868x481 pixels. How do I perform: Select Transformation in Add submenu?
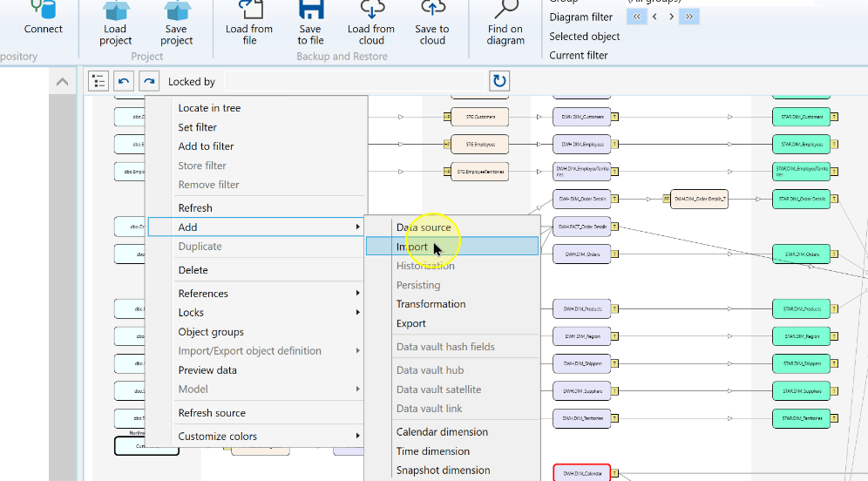click(x=431, y=304)
